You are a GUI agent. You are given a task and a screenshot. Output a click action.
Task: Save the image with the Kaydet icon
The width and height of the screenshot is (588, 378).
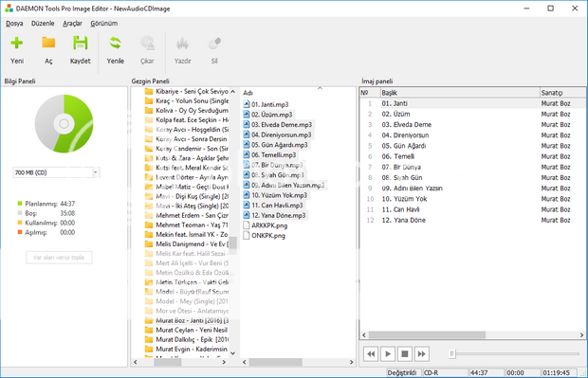[x=80, y=43]
